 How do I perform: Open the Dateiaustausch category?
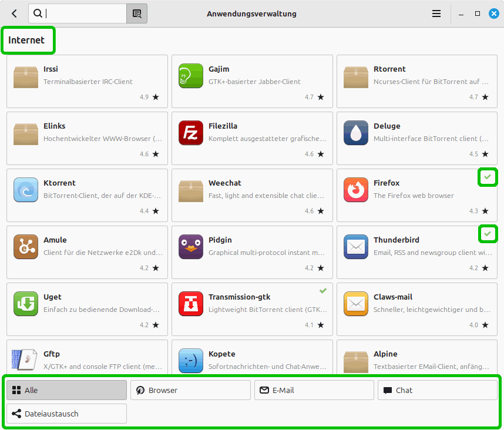point(67,414)
